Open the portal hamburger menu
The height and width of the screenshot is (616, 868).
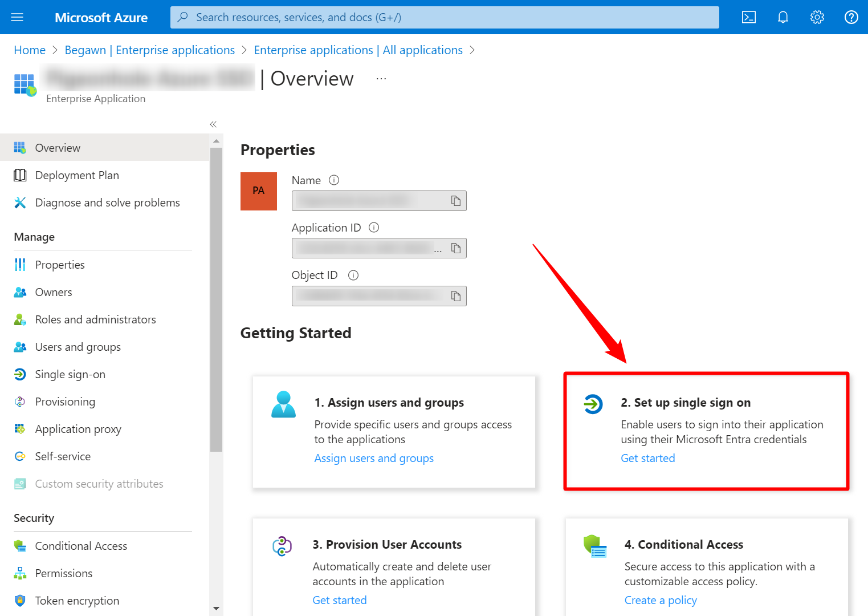pyautogui.click(x=17, y=17)
